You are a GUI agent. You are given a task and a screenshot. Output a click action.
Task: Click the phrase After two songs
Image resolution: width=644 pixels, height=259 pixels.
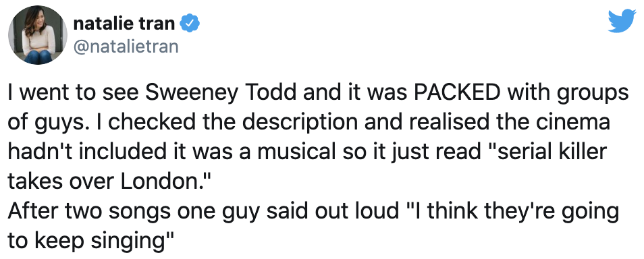90,210
